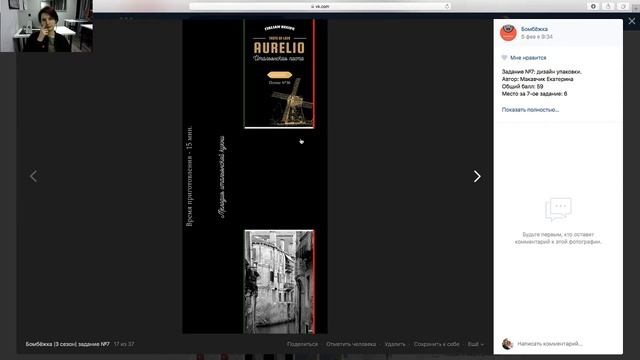Click user avatar beside comment field
The height and width of the screenshot is (360, 640).
click(507, 344)
